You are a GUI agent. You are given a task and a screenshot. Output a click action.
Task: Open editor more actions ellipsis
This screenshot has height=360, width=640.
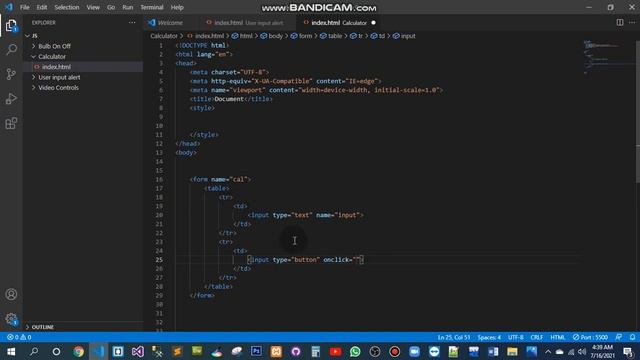point(632,23)
